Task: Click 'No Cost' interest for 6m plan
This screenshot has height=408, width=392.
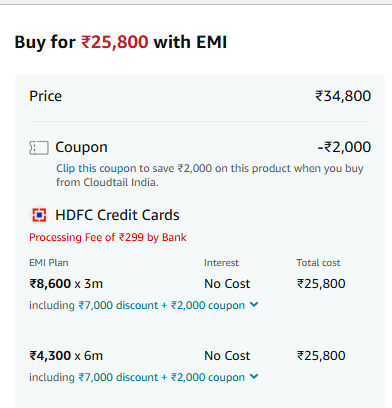Action: (x=227, y=356)
